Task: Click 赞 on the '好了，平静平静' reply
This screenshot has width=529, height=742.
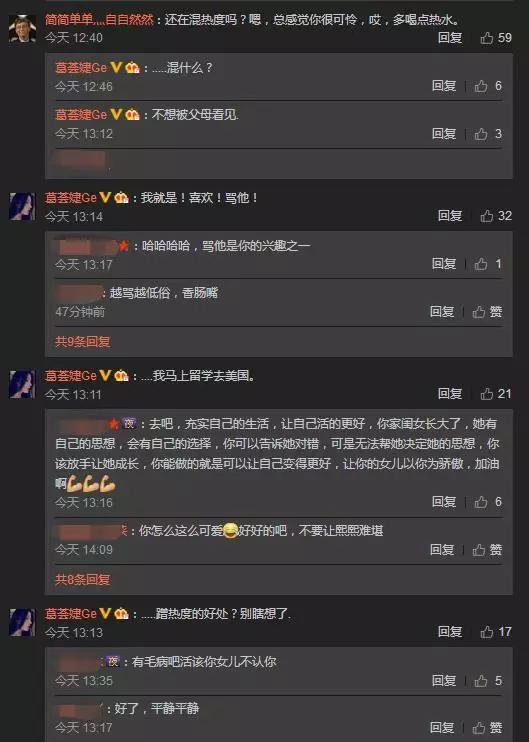Action: (487, 728)
